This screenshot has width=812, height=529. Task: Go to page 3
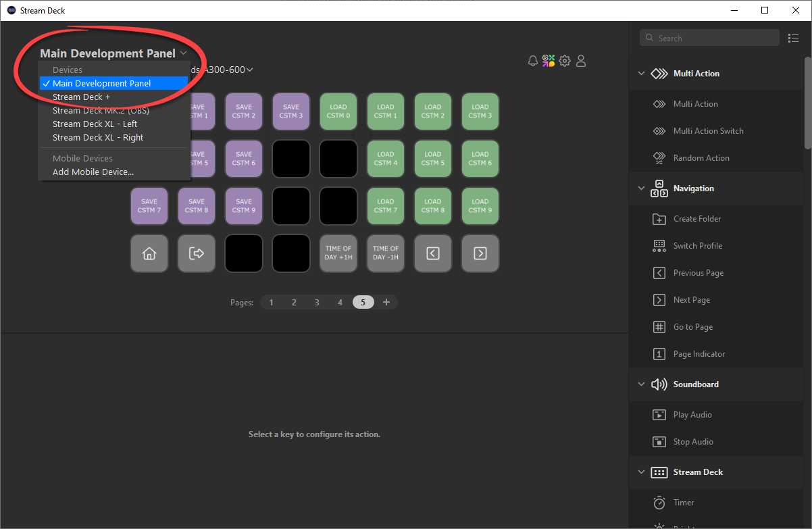317,303
